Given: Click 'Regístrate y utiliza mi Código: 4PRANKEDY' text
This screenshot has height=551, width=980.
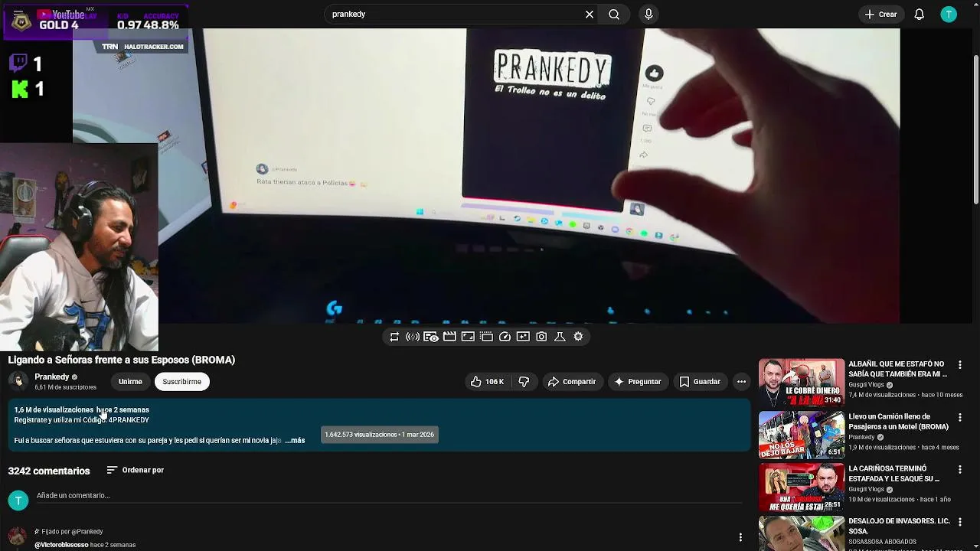Looking at the screenshot, I should click(x=82, y=420).
